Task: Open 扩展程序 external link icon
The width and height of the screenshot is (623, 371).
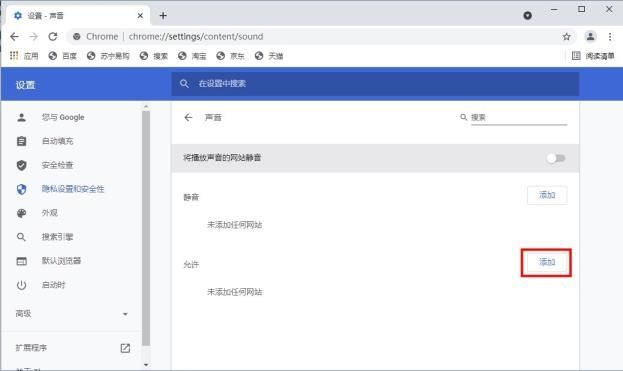Action: [x=125, y=348]
